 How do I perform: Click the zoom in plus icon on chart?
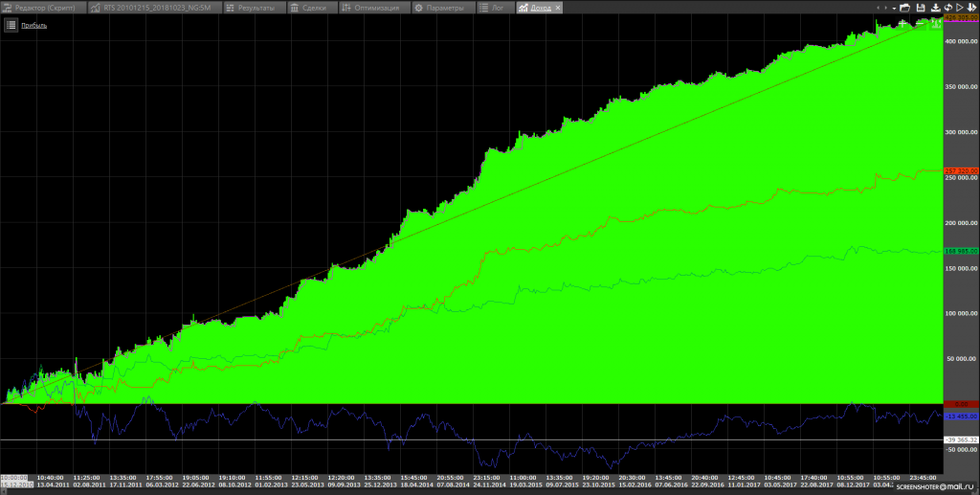click(902, 24)
